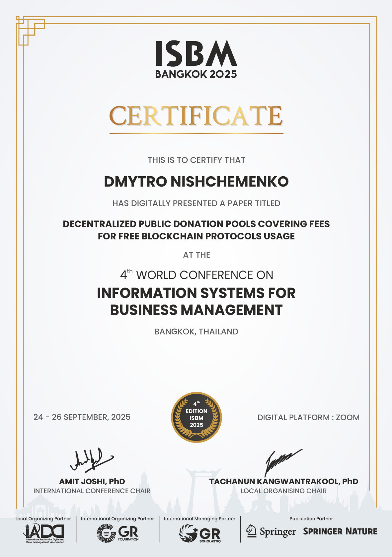This screenshot has width=392, height=557.
Task: Click the date '24 - 26 SEPTEMBER, 2025'
Action: [x=82, y=417]
